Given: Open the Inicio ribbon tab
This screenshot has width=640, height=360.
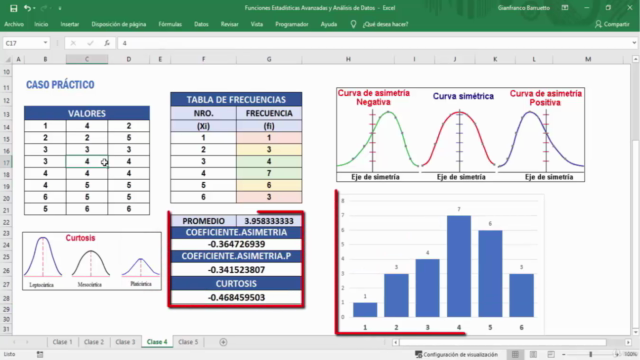Looking at the screenshot, I should 41,24.
